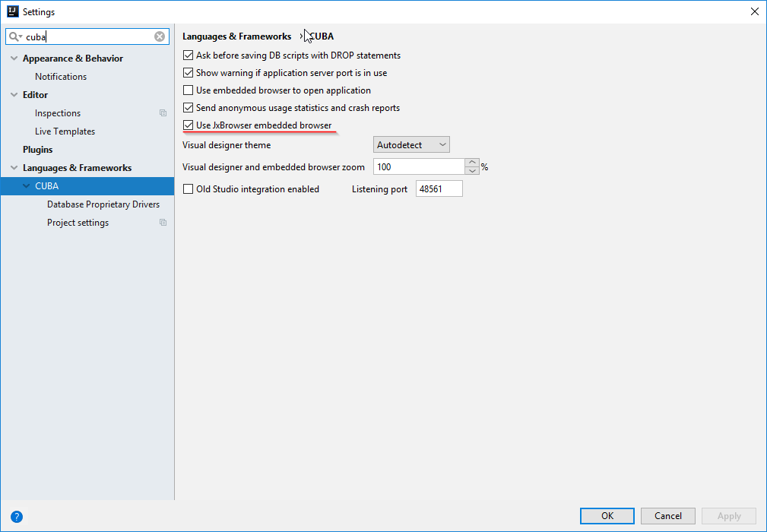Click the magnifier search history icon

15,36
